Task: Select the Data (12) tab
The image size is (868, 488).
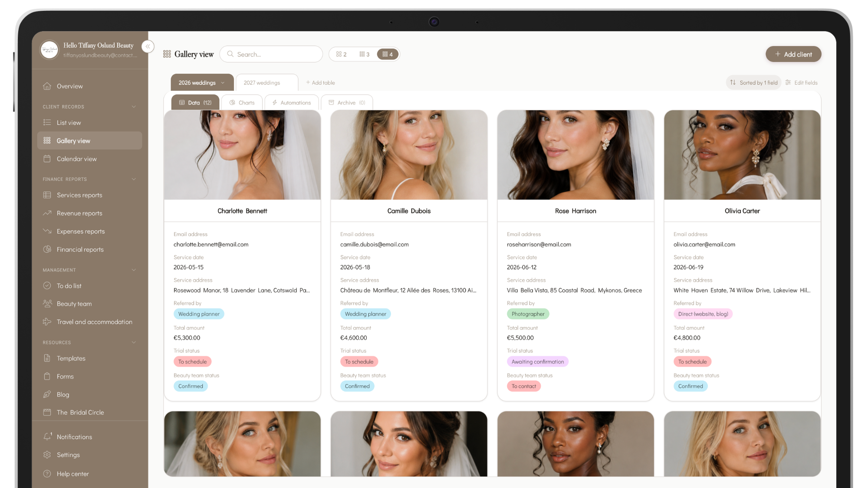Action: click(195, 103)
